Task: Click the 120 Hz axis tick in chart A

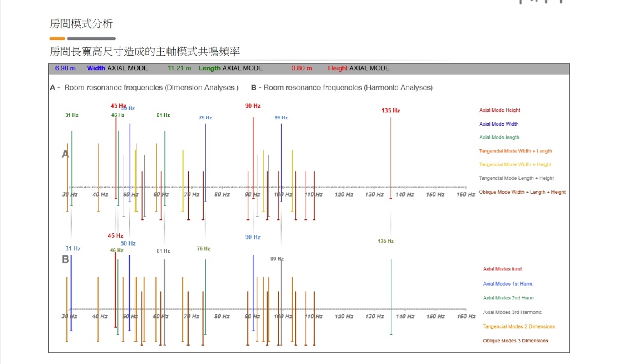Action: click(344, 195)
